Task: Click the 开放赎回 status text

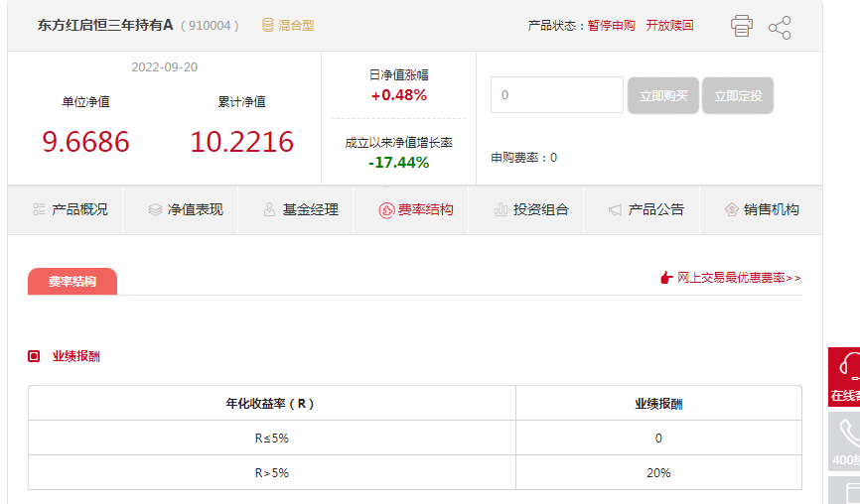Action: tap(669, 26)
